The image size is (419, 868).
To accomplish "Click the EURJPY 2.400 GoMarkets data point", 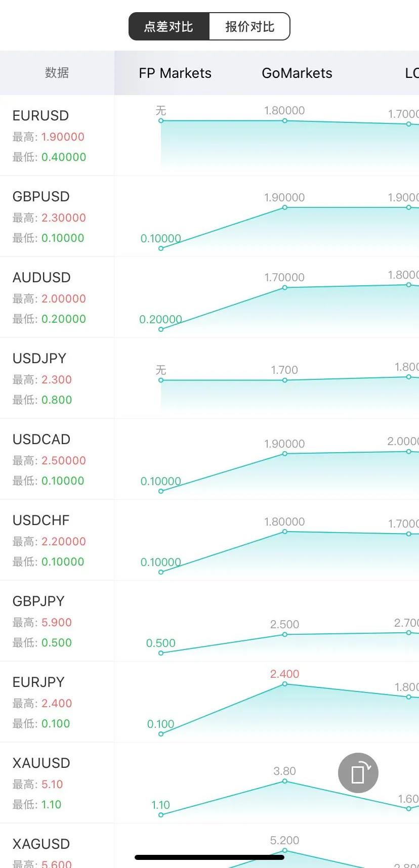I will click(285, 684).
